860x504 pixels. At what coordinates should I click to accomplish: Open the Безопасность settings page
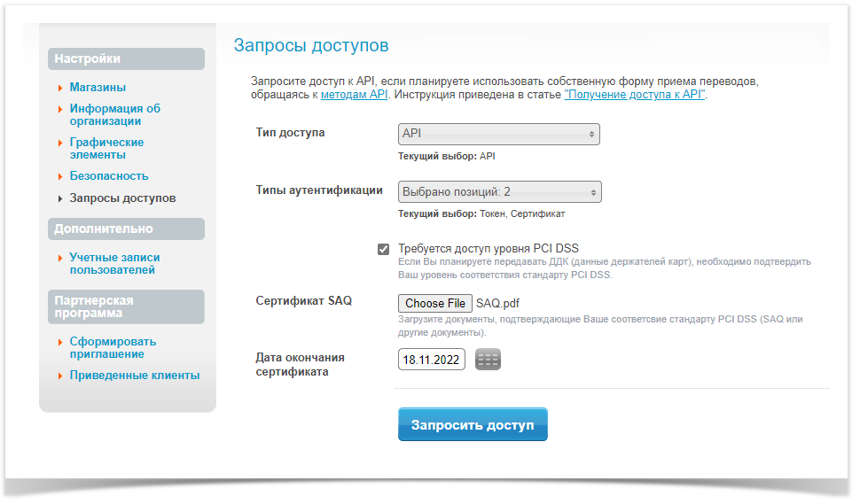[109, 176]
